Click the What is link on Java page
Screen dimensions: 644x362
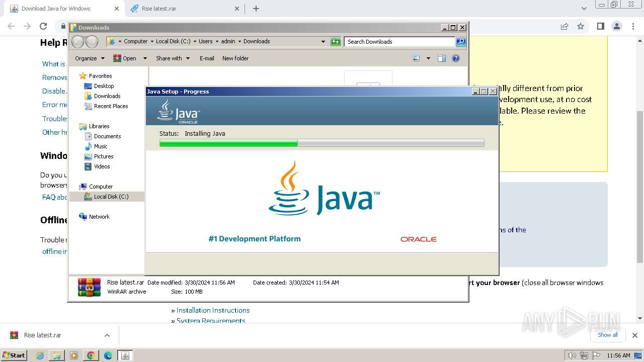pos(54,64)
